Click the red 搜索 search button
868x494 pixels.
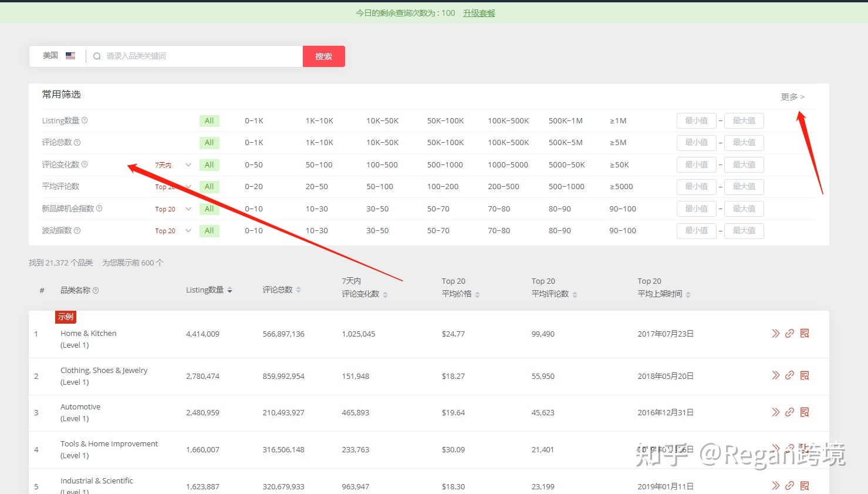(323, 56)
